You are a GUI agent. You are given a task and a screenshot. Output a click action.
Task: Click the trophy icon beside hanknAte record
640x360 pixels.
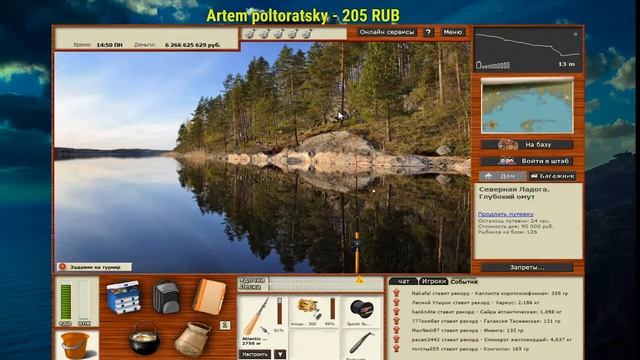point(396,311)
